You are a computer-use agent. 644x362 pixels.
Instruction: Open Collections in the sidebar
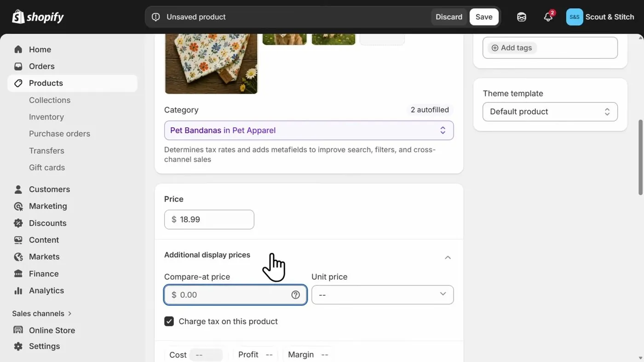click(50, 100)
